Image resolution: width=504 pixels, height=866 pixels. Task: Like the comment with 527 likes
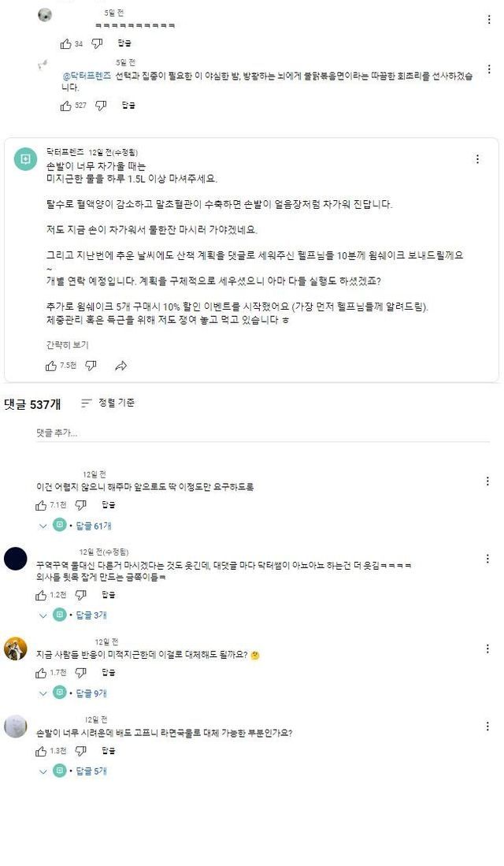pos(65,106)
